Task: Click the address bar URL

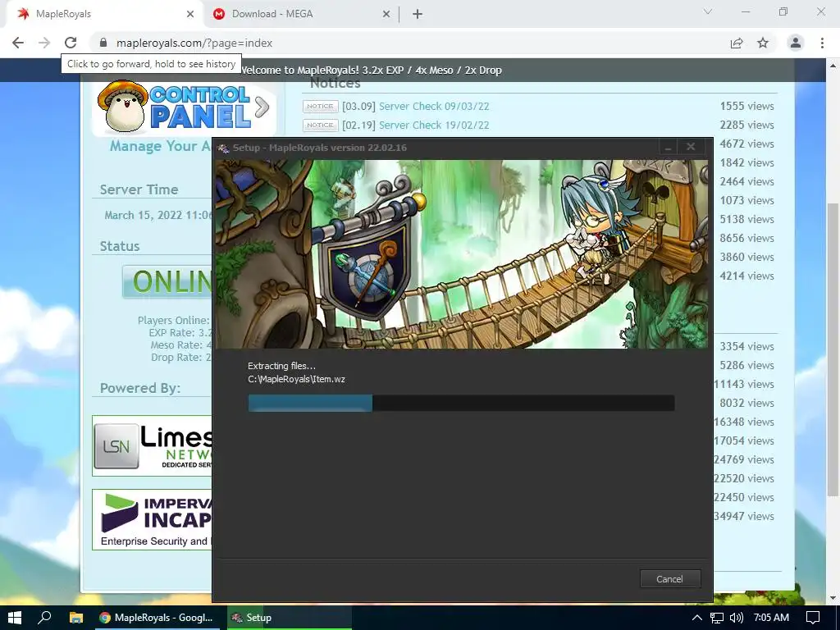Action: [194, 43]
